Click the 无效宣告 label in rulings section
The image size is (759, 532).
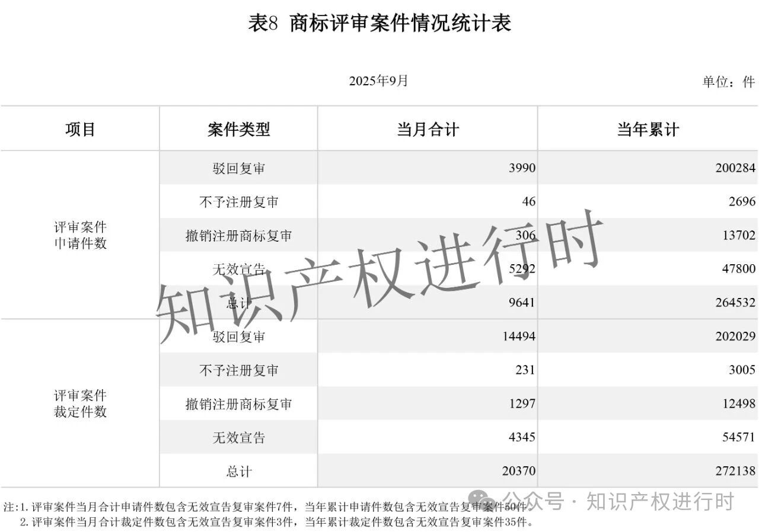coord(238,438)
